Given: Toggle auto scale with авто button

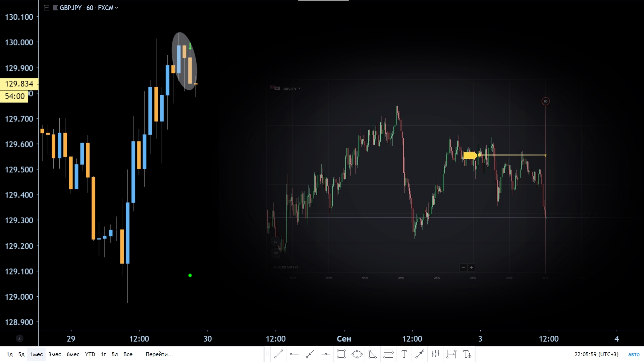Looking at the screenshot, I should point(634,354).
